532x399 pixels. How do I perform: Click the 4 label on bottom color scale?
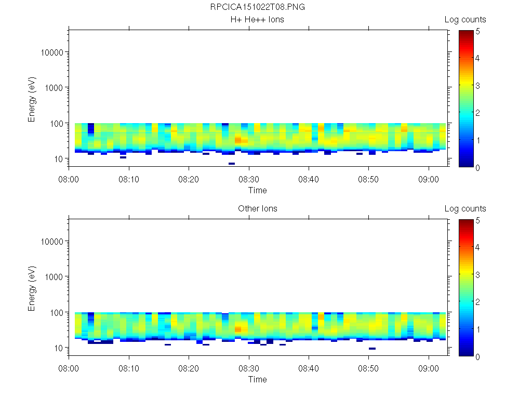click(x=478, y=247)
